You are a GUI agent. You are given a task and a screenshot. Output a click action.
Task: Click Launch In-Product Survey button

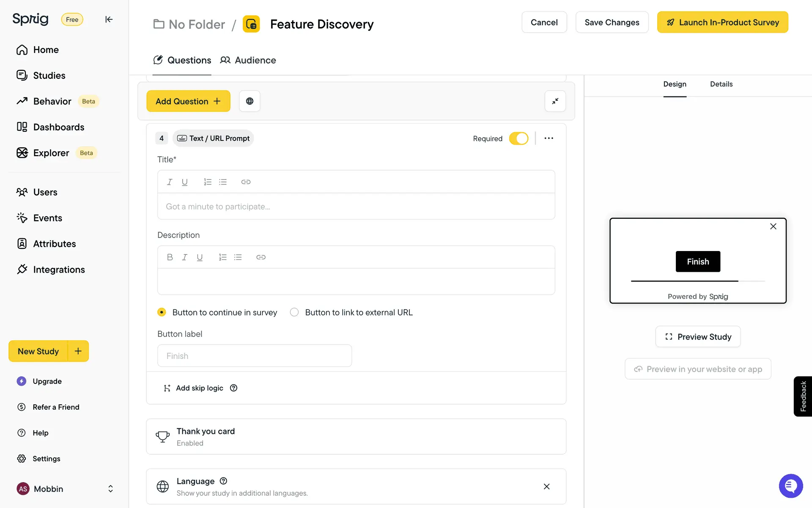point(722,22)
